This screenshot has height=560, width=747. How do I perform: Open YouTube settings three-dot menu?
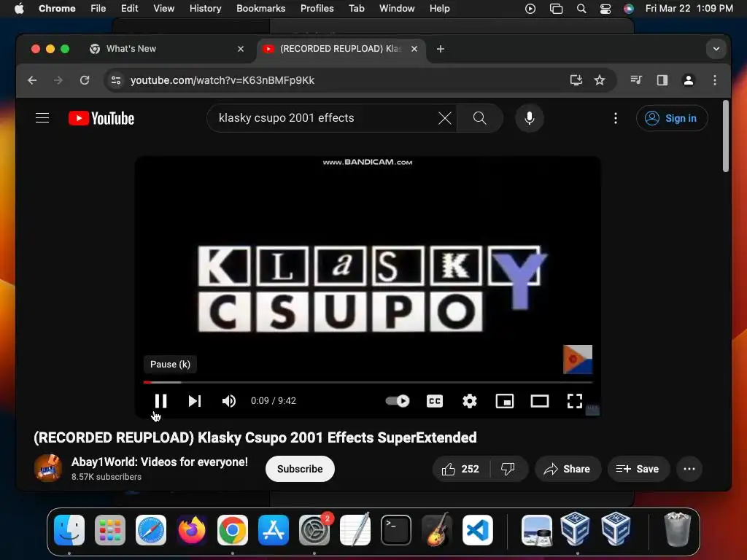(616, 118)
